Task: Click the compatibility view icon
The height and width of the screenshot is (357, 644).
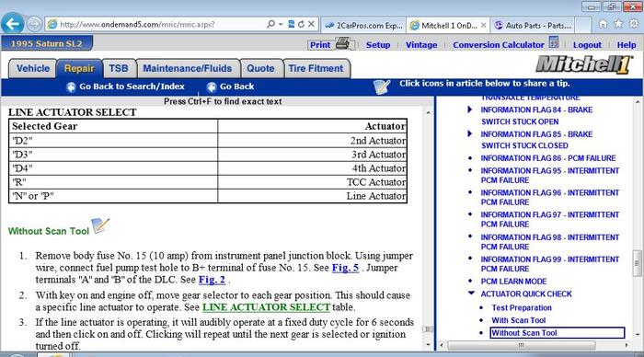Action: [292, 24]
